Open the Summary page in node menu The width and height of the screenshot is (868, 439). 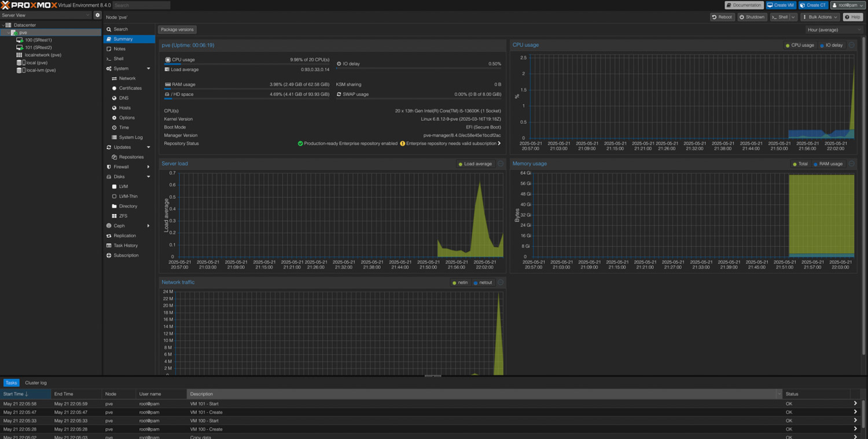(123, 39)
